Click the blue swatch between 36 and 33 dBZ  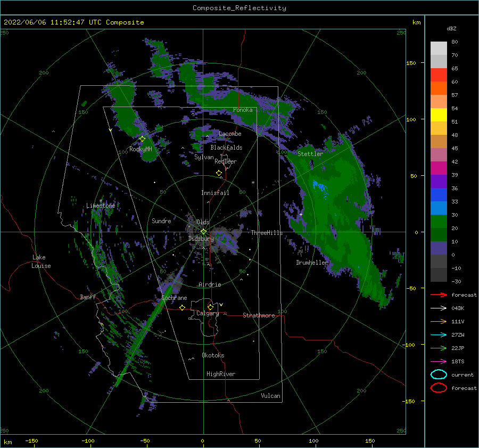[x=439, y=195]
